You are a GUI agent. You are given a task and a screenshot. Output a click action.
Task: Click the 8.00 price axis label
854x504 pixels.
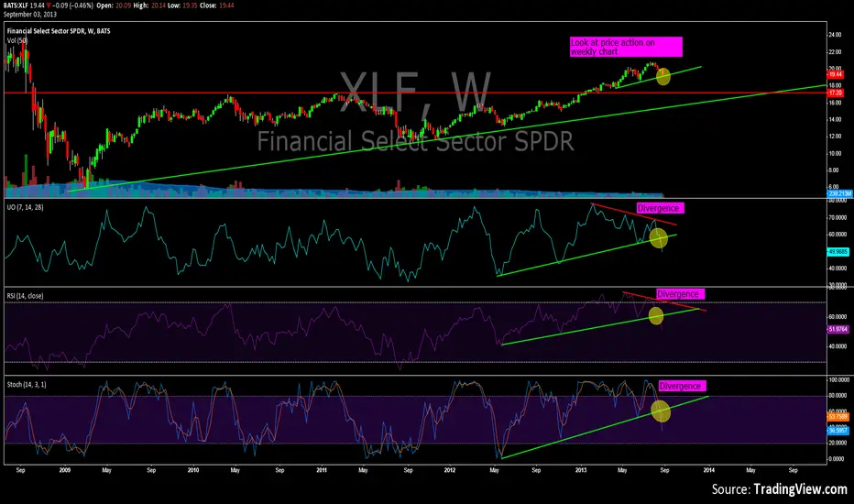click(x=834, y=170)
